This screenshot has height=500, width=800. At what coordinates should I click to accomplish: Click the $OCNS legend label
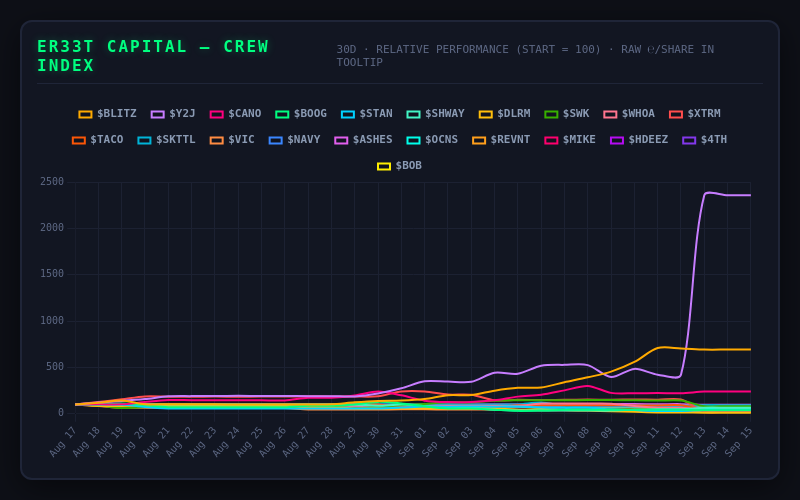click(441, 139)
